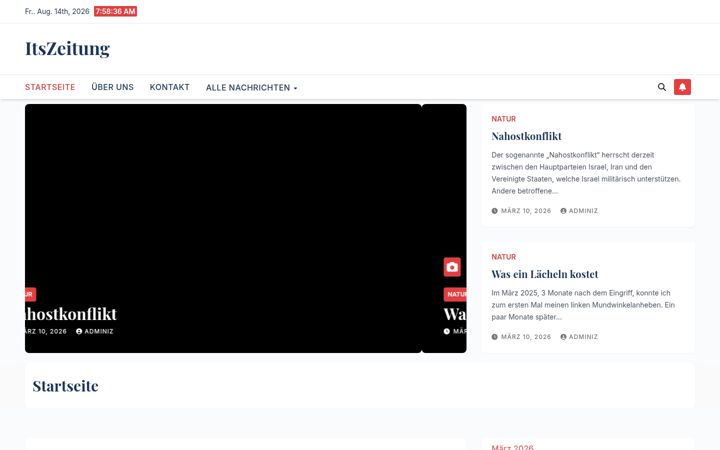Viewport: 720px width, 450px height.
Task: Expand the Alle Nachrichten dropdown menu
Action: click(x=251, y=87)
